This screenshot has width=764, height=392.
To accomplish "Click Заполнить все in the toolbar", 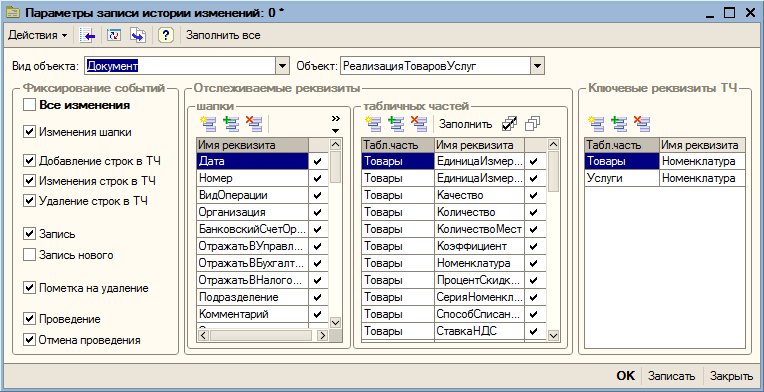I will pos(223,36).
